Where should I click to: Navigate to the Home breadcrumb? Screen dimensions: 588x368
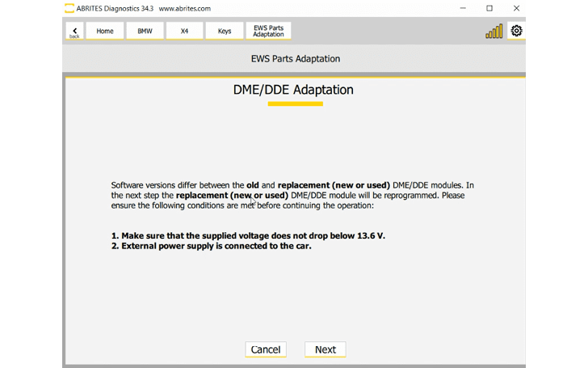click(105, 31)
